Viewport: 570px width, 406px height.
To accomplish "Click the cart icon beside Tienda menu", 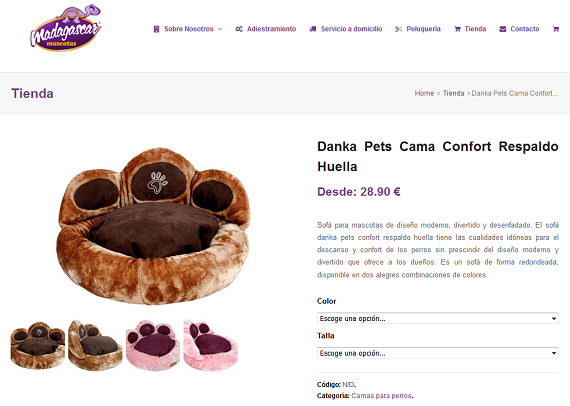I will pos(457,29).
